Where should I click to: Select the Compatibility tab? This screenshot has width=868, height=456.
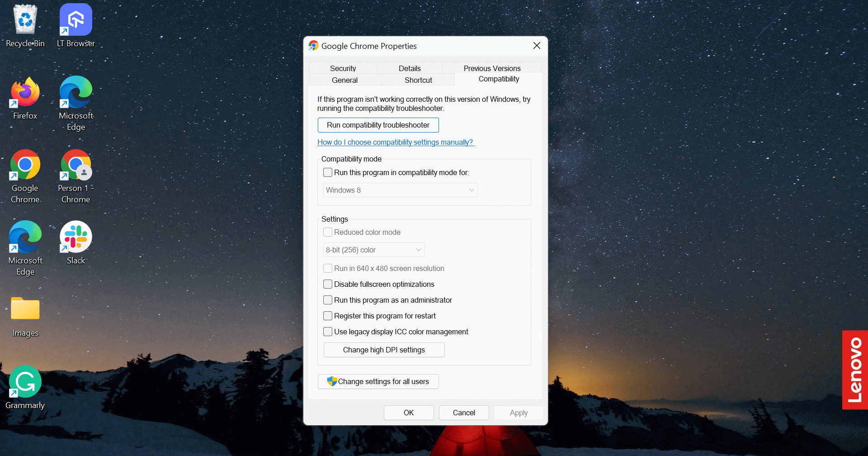pos(499,79)
